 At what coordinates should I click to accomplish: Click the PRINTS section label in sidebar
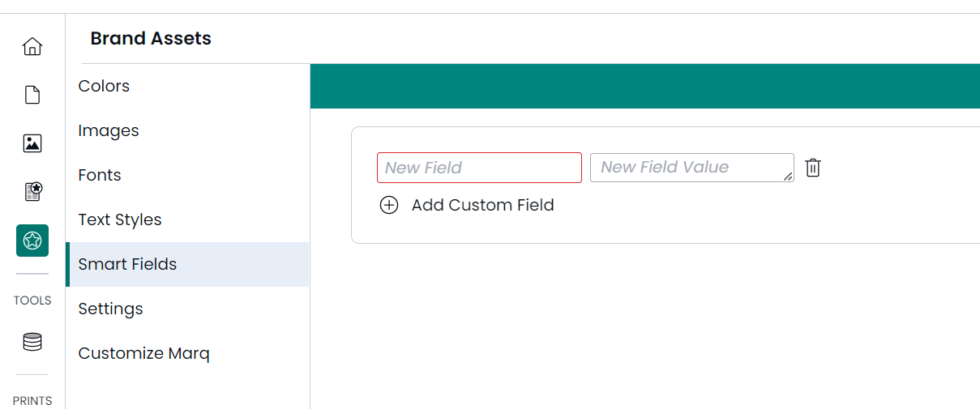point(32,401)
